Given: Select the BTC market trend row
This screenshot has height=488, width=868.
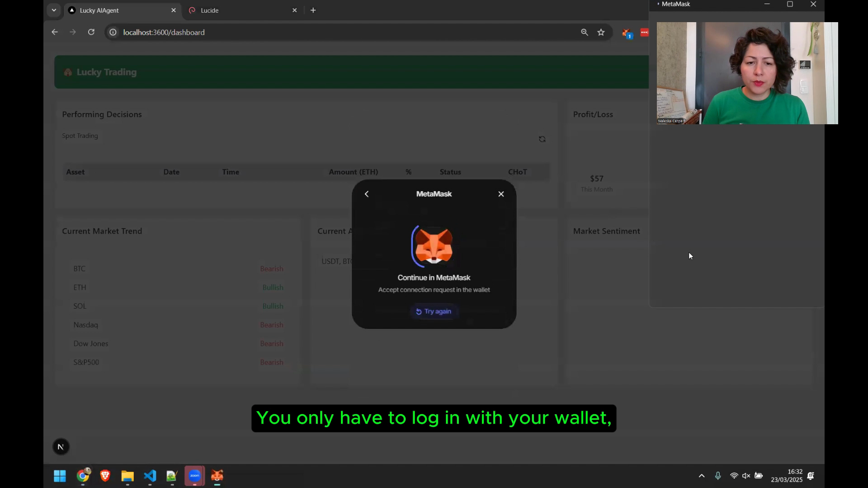Looking at the screenshot, I should 178,269.
